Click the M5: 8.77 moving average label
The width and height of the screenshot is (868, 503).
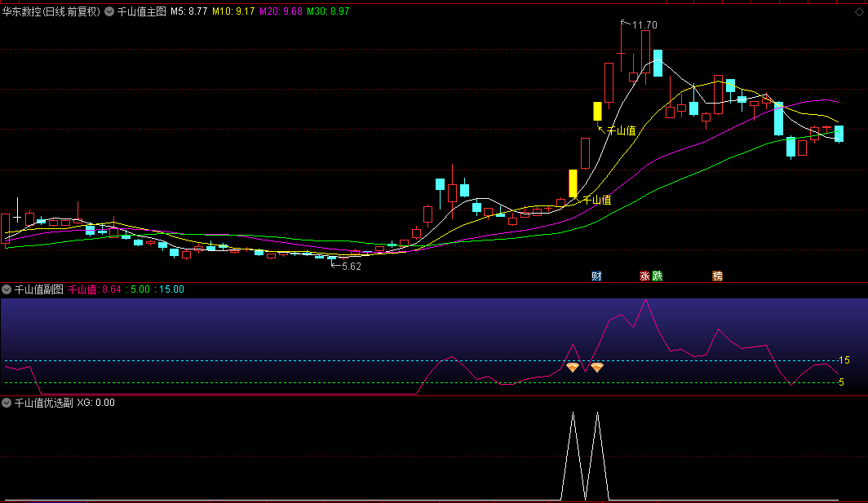[x=188, y=11]
